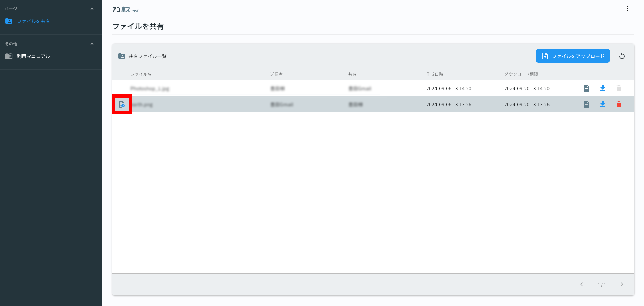
Task: Click the ファイルをアップロード button
Action: pos(573,56)
